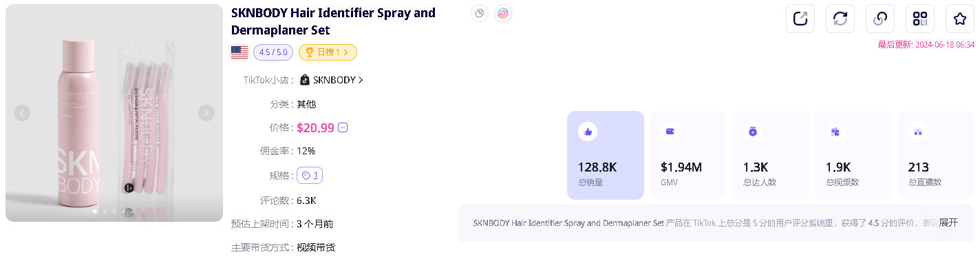Screen dimensions: 980x259
Task: Click the 4.5 / 5.0 rating badge
Action: (x=274, y=52)
